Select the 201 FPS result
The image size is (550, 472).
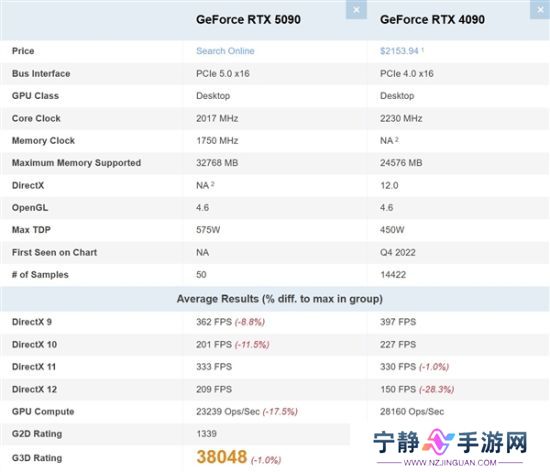[x=214, y=344]
